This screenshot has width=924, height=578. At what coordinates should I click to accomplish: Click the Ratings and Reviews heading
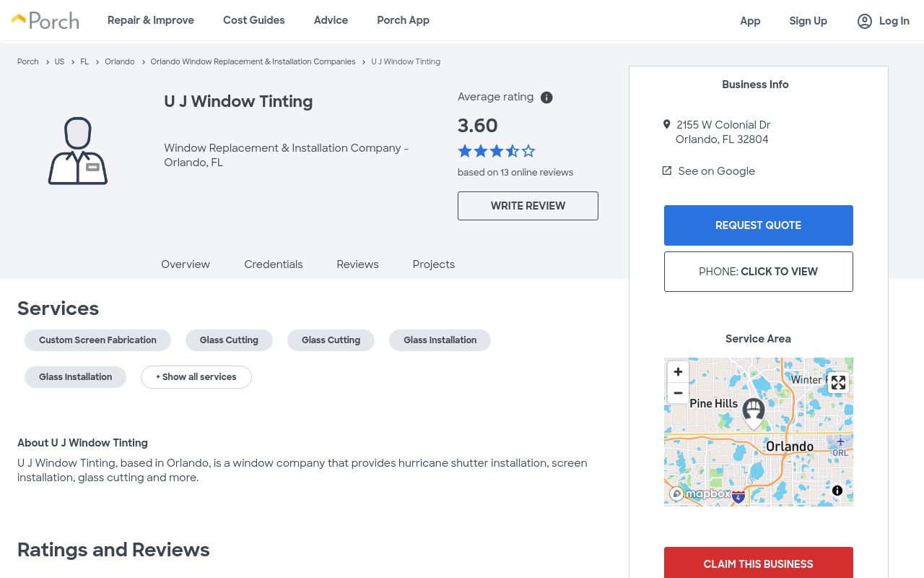click(113, 550)
